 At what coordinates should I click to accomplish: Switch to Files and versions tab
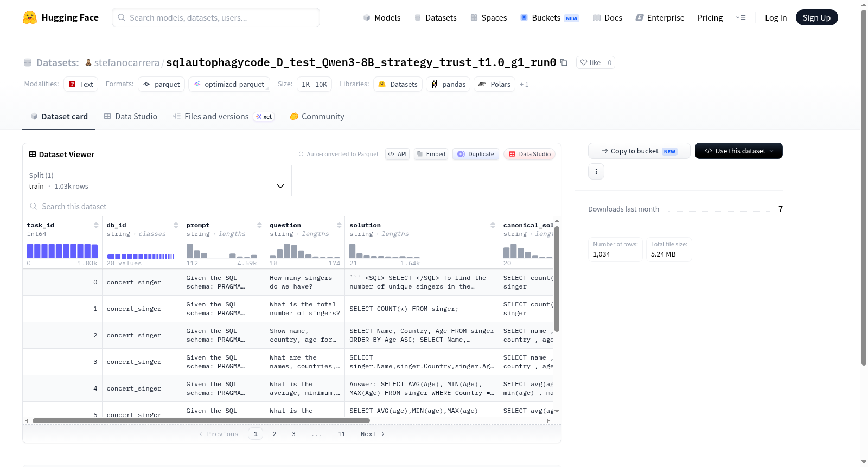coord(224,116)
